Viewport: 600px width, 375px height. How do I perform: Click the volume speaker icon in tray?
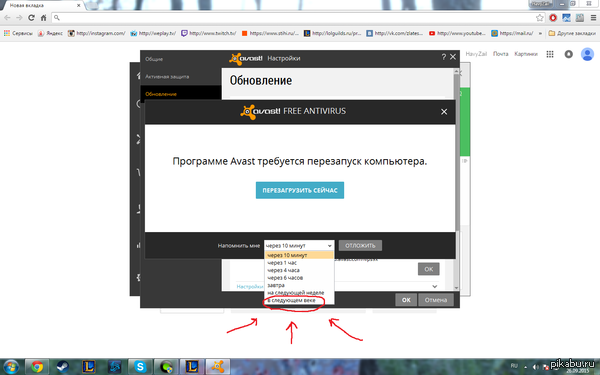click(536, 367)
